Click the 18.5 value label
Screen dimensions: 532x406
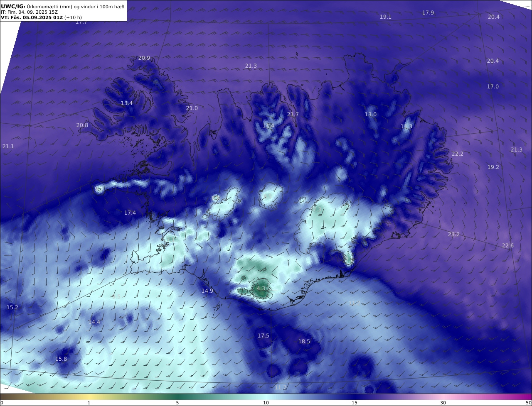pos(304,342)
